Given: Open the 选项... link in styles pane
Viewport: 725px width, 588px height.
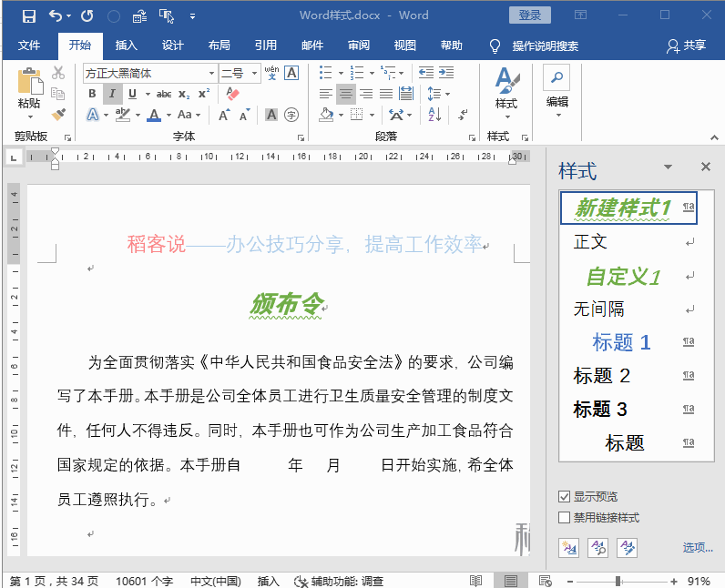Looking at the screenshot, I should click(x=698, y=548).
